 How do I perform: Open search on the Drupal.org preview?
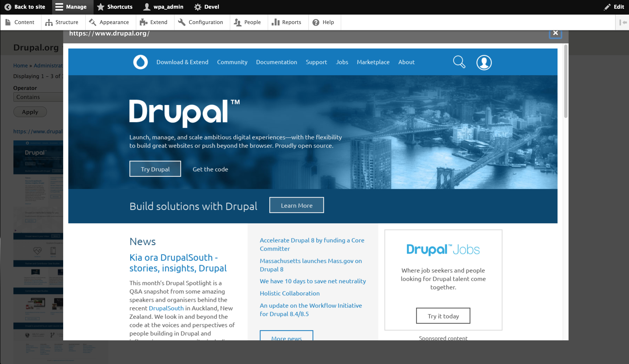(x=459, y=62)
